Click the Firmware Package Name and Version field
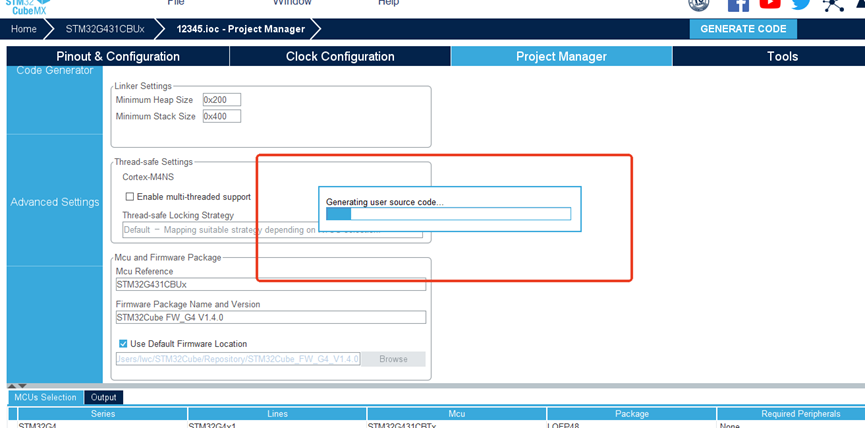The height and width of the screenshot is (428, 865). coord(270,317)
